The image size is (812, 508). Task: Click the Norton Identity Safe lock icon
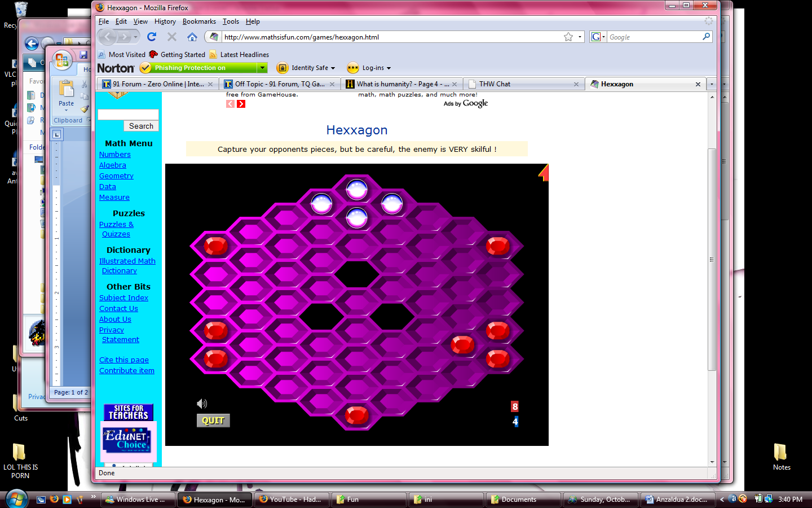[282, 68]
